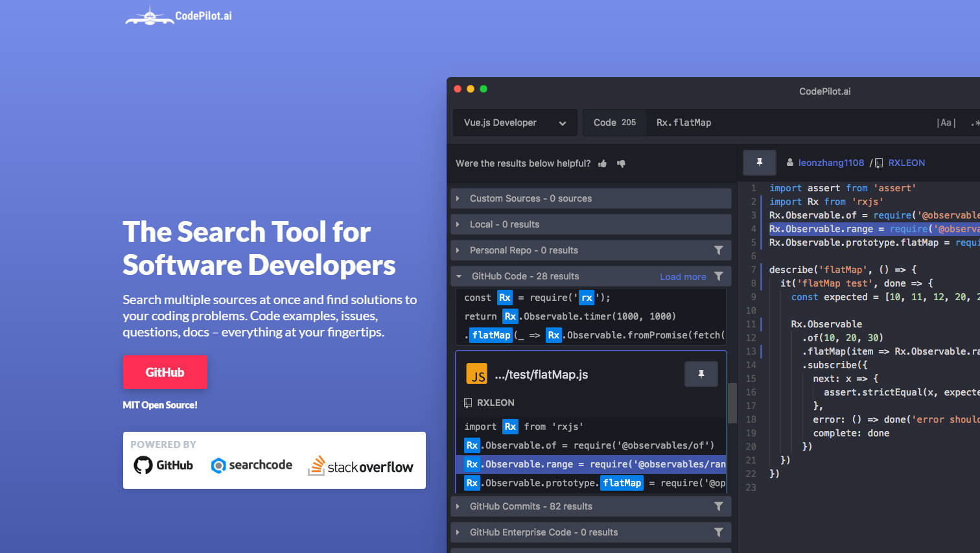Click the .of(10, 20, 30) code line
The width and height of the screenshot is (980, 553).
pyautogui.click(x=843, y=338)
